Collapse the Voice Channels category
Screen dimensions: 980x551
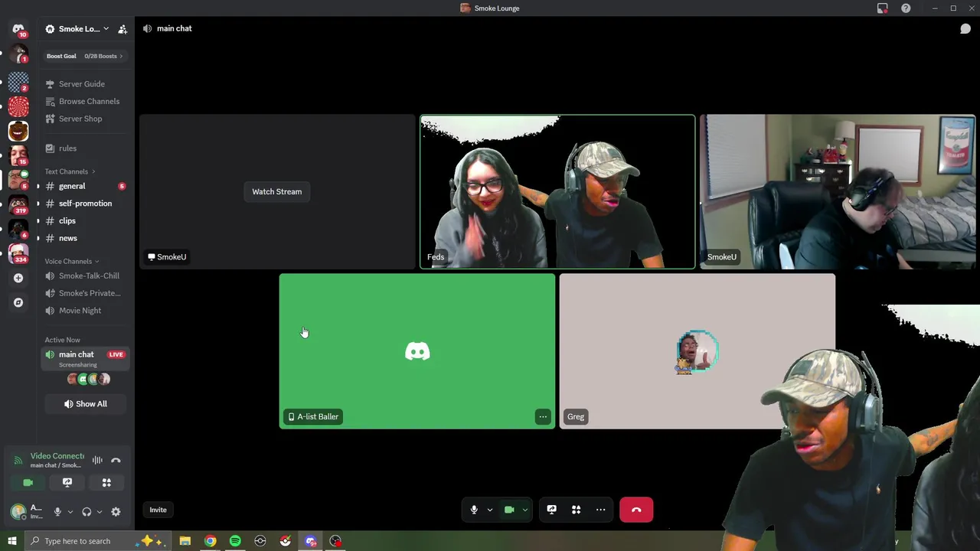click(x=71, y=261)
